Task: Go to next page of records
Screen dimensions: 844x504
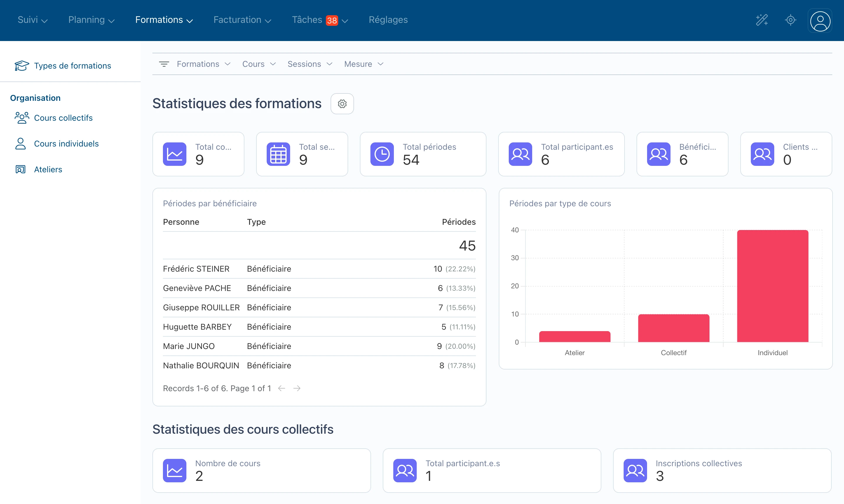Action: point(297,388)
